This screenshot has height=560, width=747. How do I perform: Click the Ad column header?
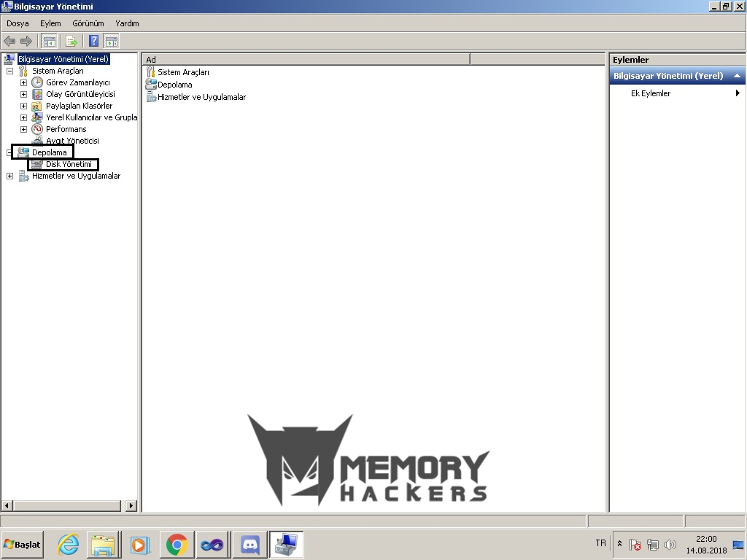(x=306, y=60)
